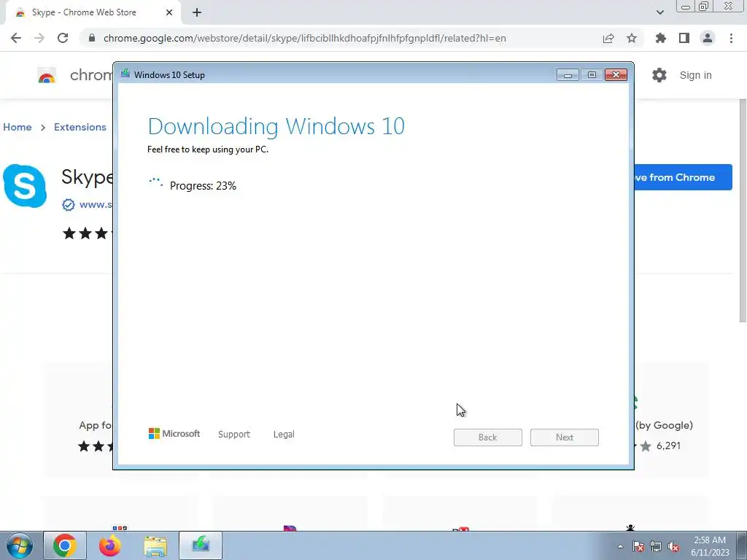The image size is (747, 560).
Task: Click the Chrome back arrow
Action: tap(16, 38)
